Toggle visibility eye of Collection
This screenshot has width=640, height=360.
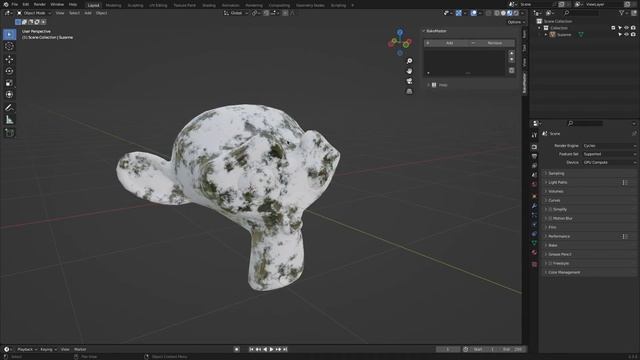pos(626,28)
